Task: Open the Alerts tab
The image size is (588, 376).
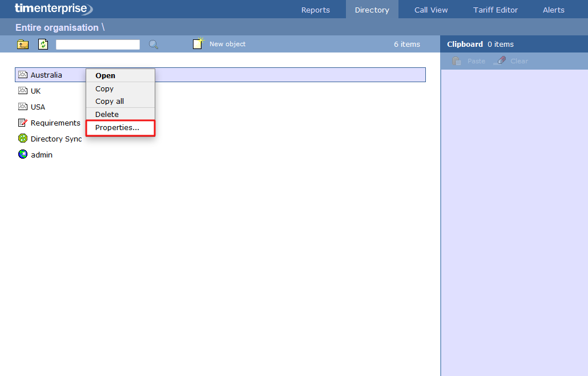Action: point(553,10)
